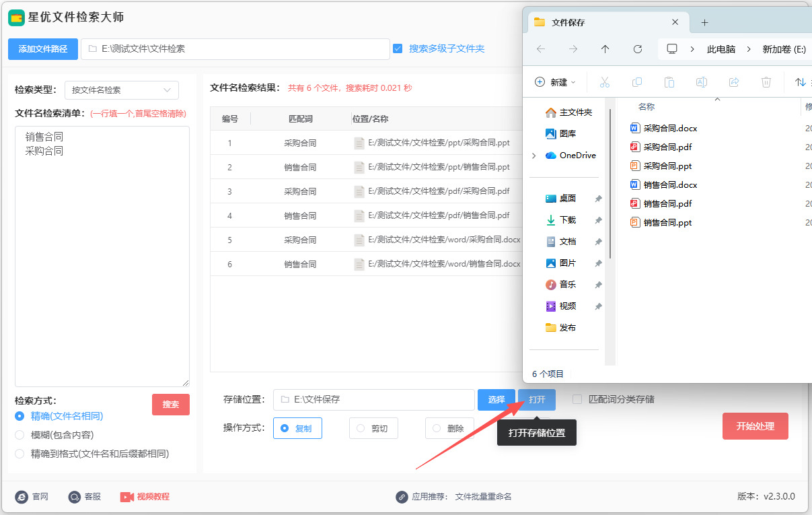The image size is (812, 515).
Task: Open the 新建 dropdown in Explorer
Action: (x=555, y=82)
